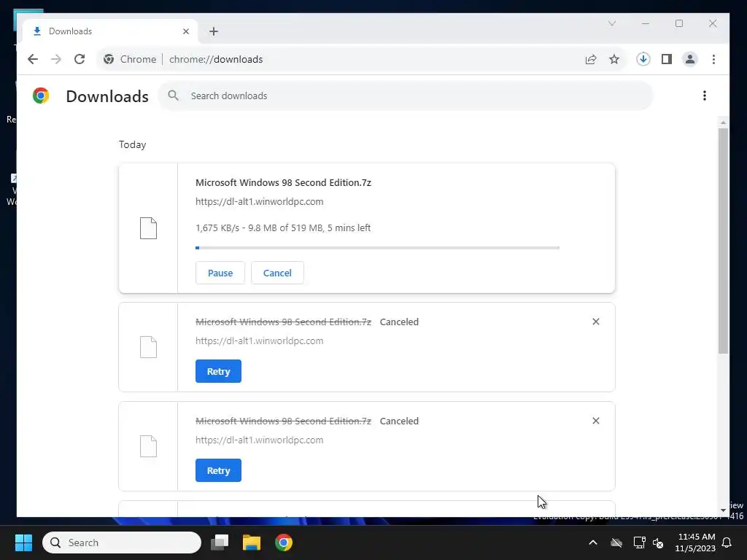
Task: Pause the Windows 98 download
Action: point(220,273)
